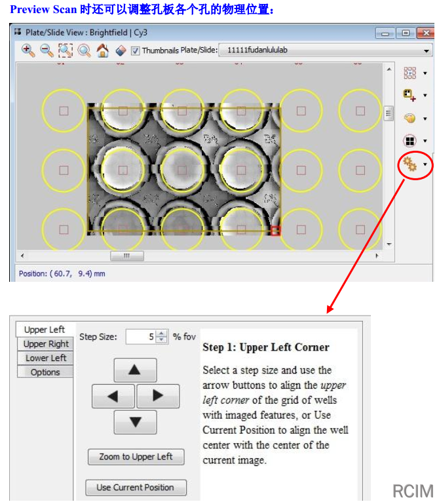Click the add region icon with plus
Viewport: 439px width, 504px height.
coord(410,96)
